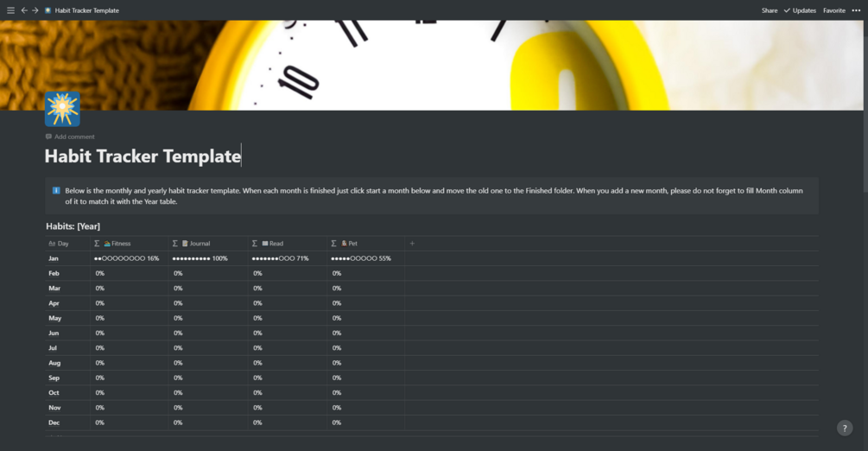Viewport: 868px width, 451px height.
Task: Select the Jan Read 71% progress cell
Action: (288, 258)
